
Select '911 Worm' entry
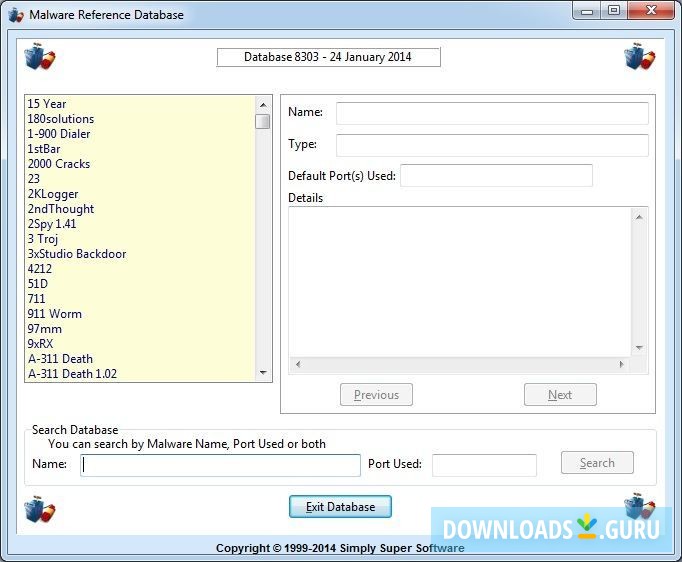140,314
